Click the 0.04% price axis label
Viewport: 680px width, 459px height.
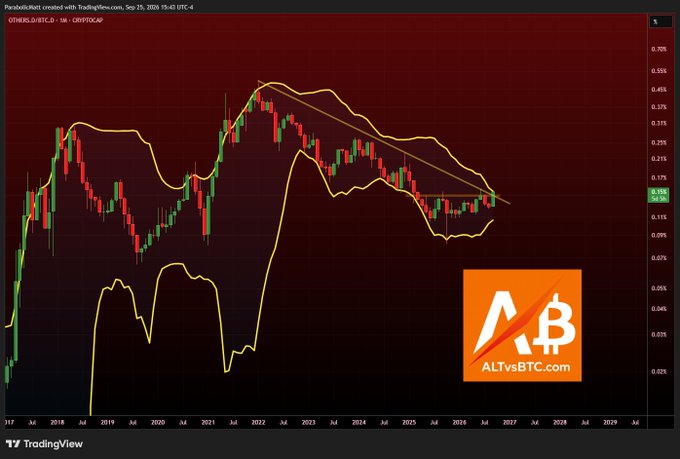click(659, 309)
